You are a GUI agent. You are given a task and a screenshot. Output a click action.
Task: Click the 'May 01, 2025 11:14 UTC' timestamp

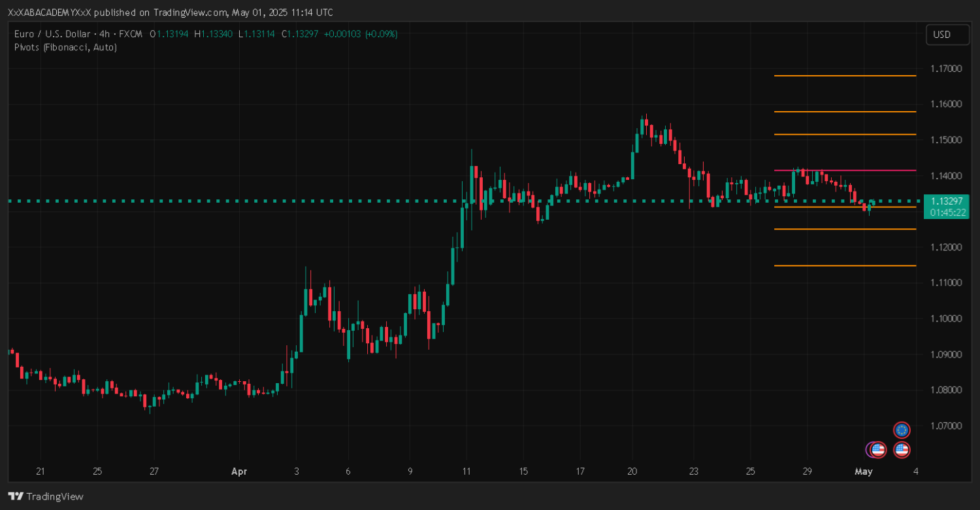(x=283, y=12)
